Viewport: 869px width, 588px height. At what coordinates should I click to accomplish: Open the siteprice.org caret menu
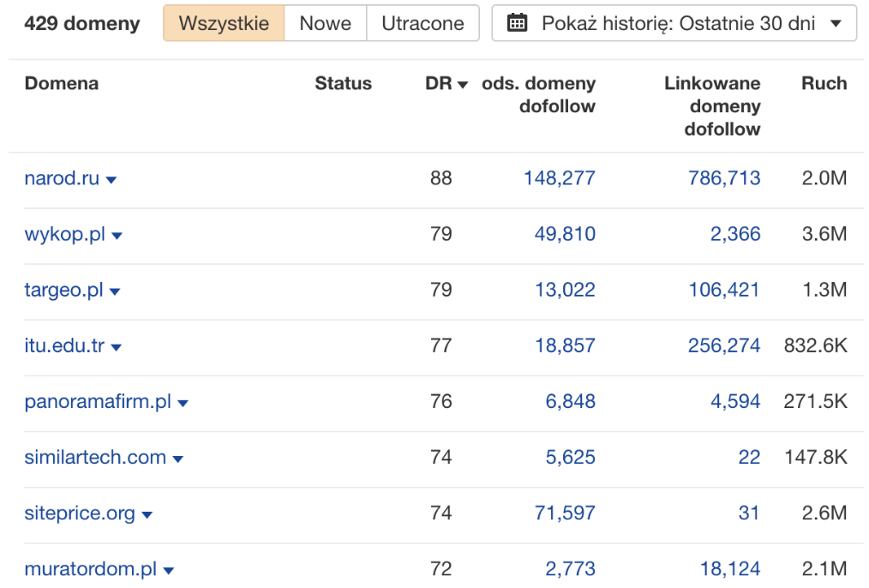[147, 515]
